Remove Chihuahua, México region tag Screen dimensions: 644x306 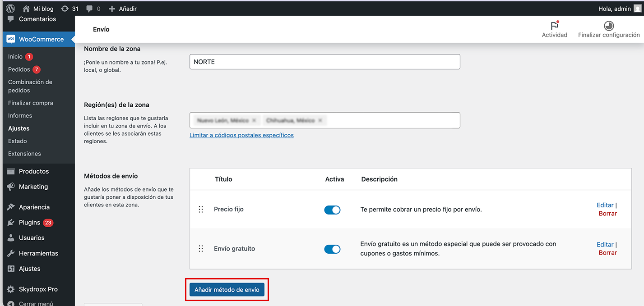(x=320, y=120)
